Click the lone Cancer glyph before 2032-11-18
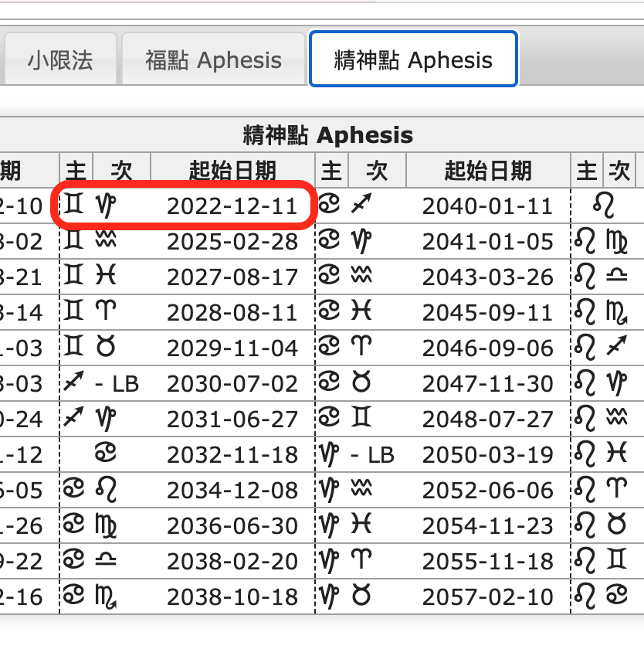Screen dimensions: 644x649 [106, 454]
